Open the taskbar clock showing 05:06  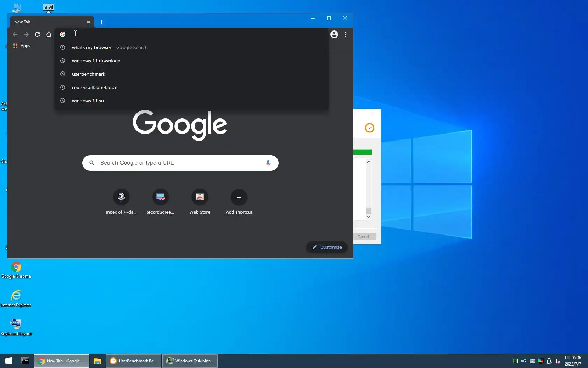(x=573, y=361)
